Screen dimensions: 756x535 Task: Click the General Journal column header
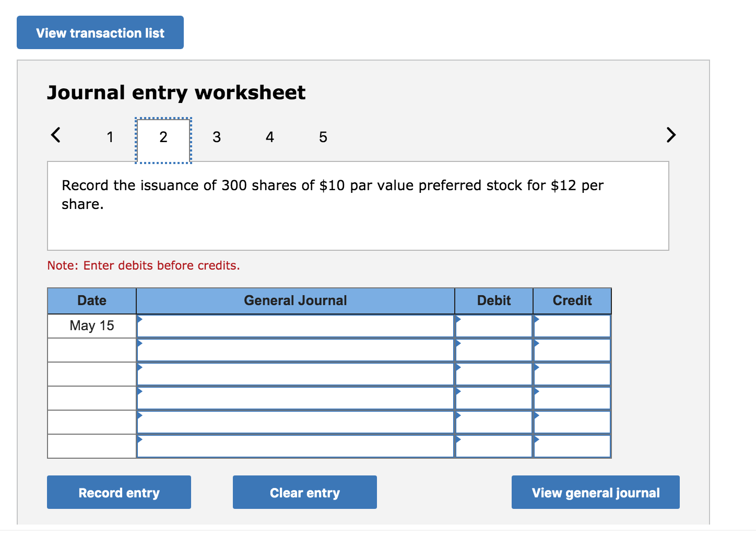(x=296, y=300)
